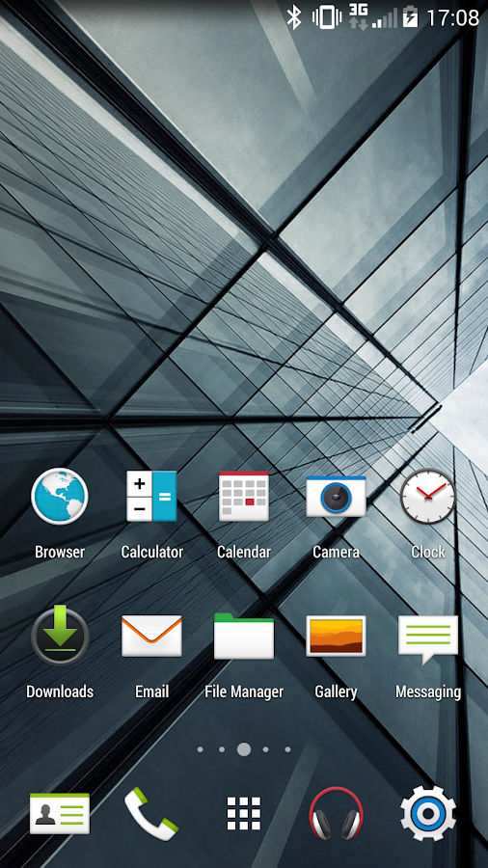
Task: Tap the "Downloads" label text
Action: click(60, 692)
